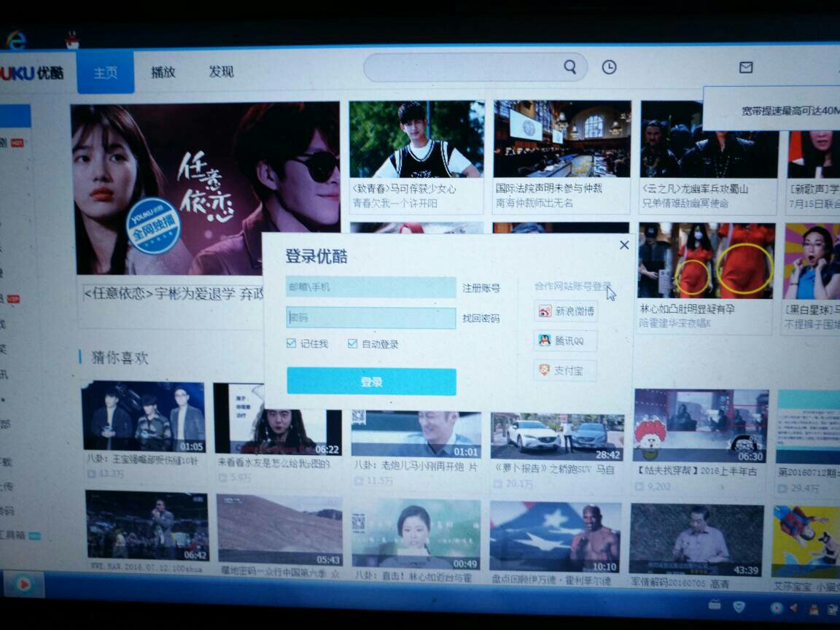840x630 pixels.
Task: Switch to the 发现 tab
Action: pyautogui.click(x=221, y=71)
